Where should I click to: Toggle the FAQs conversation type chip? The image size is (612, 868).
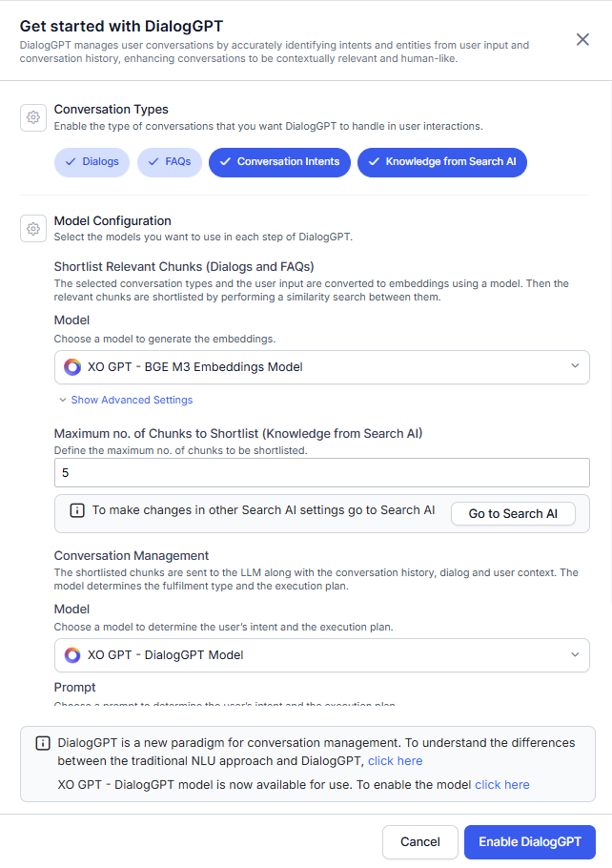[x=170, y=162]
